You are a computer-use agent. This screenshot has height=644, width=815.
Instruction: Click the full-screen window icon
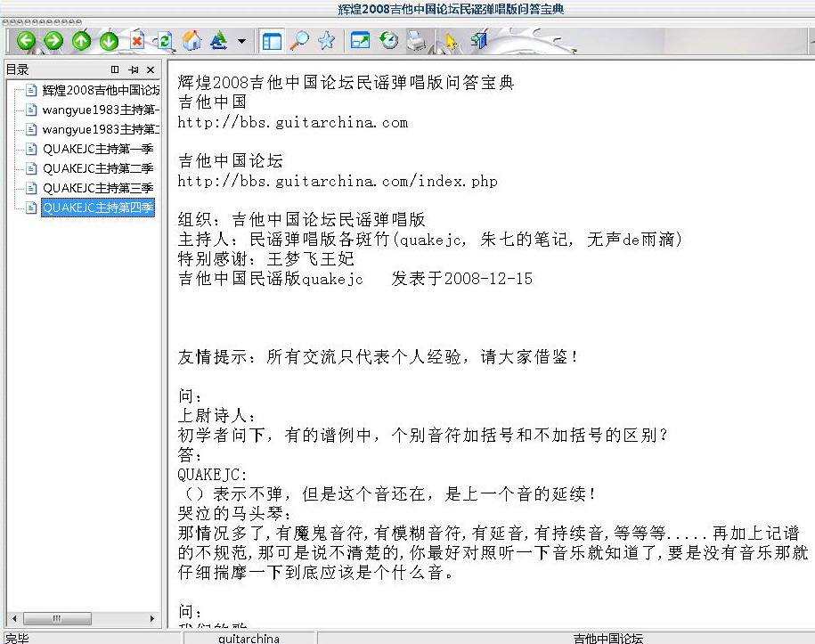click(360, 41)
